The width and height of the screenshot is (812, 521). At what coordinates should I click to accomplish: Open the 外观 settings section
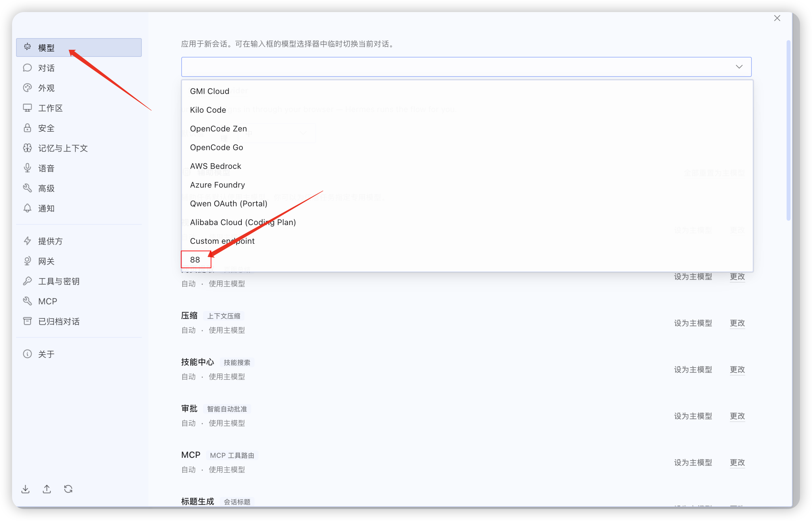pyautogui.click(x=79, y=88)
